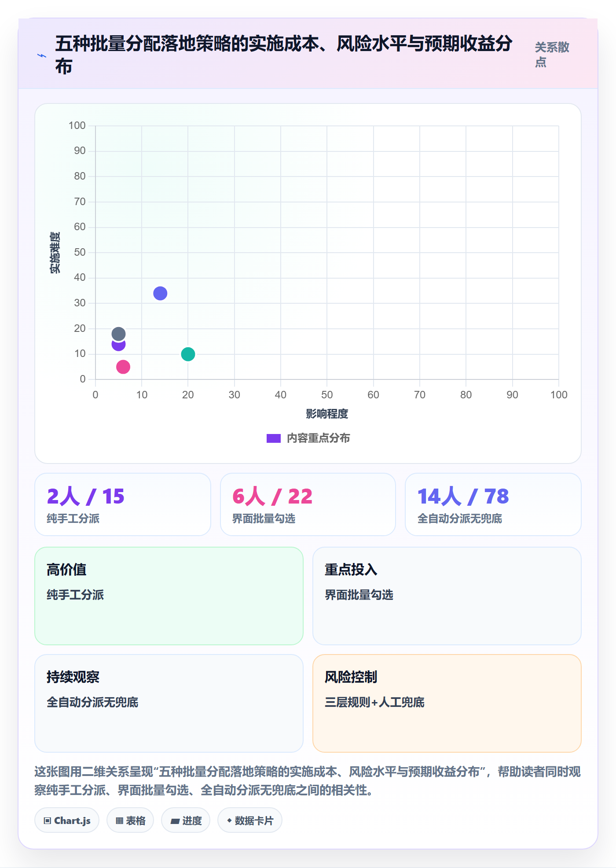This screenshot has width=616, height=868.
Task: Click the chart title 五种批量分配落地策略
Action: click(x=284, y=55)
